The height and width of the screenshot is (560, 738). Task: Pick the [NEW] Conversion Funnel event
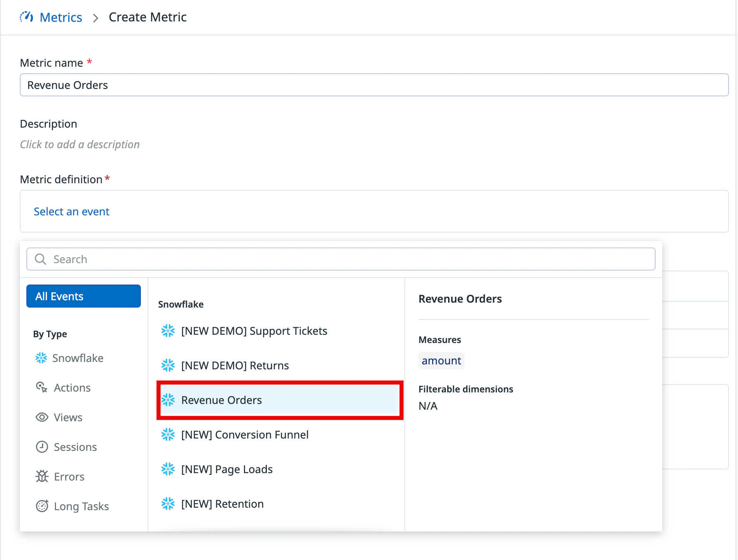tap(245, 435)
